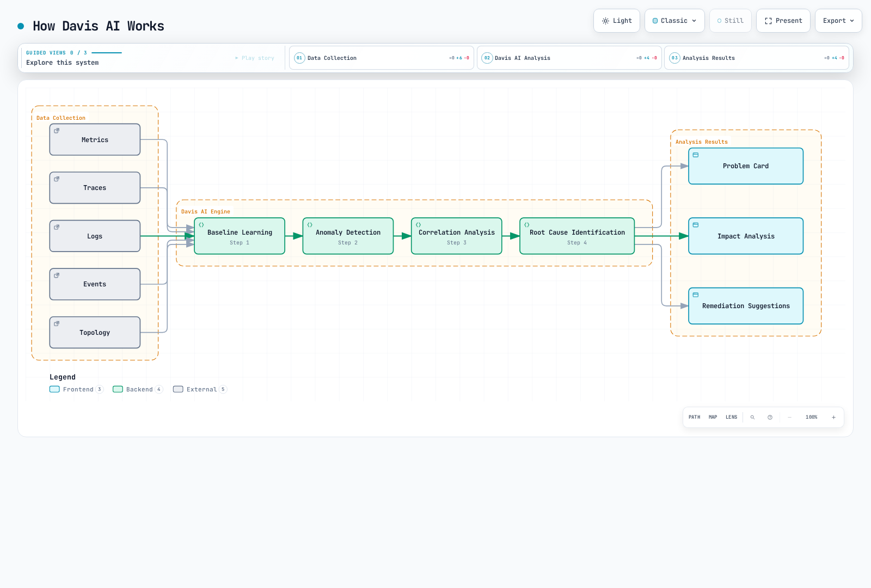Viewport: 871px width, 588px height.
Task: Click the 03 step badge for Analysis Results
Action: click(x=674, y=58)
